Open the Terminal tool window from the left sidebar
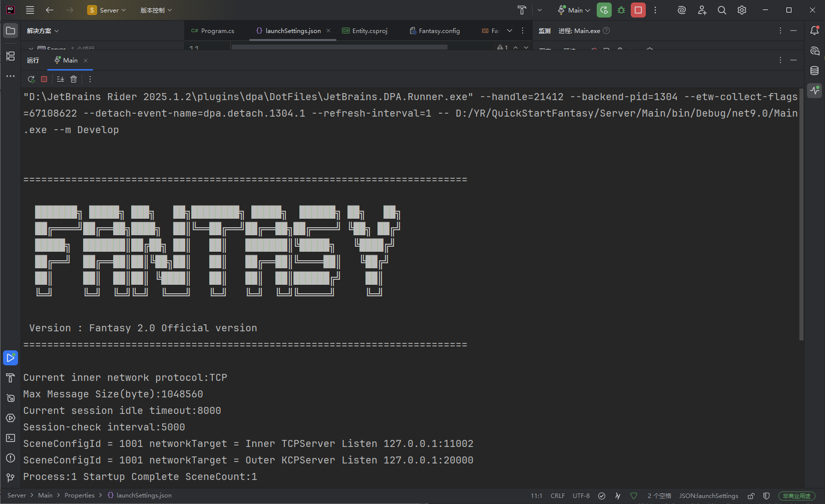825x504 pixels. [11, 438]
